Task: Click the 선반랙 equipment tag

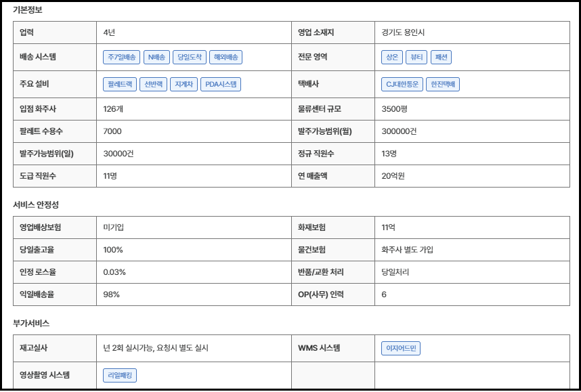Action: pos(152,85)
